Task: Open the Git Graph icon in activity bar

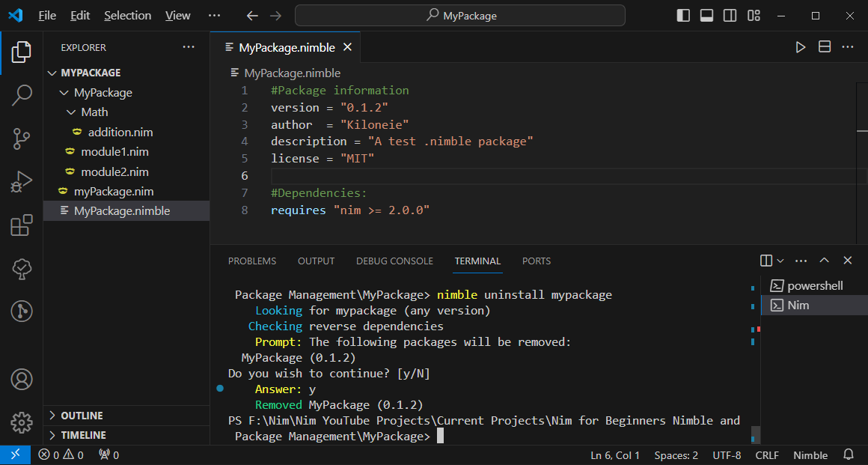Action: point(21,311)
